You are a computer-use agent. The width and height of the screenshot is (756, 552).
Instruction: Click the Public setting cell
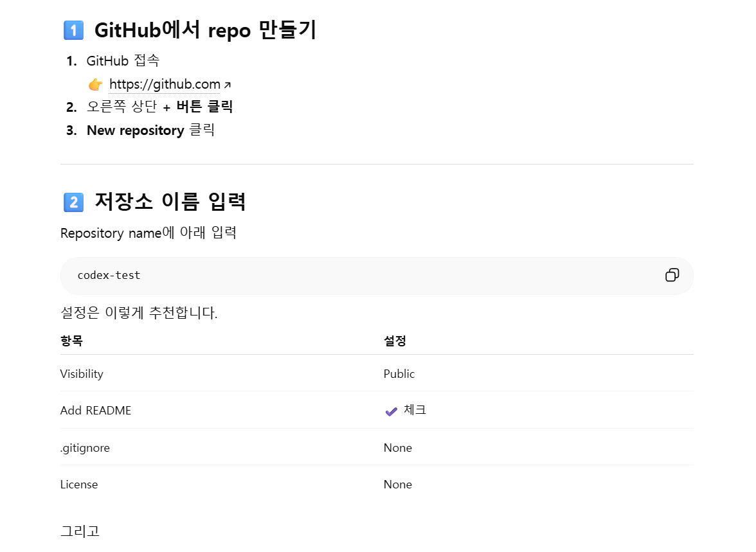pos(399,374)
